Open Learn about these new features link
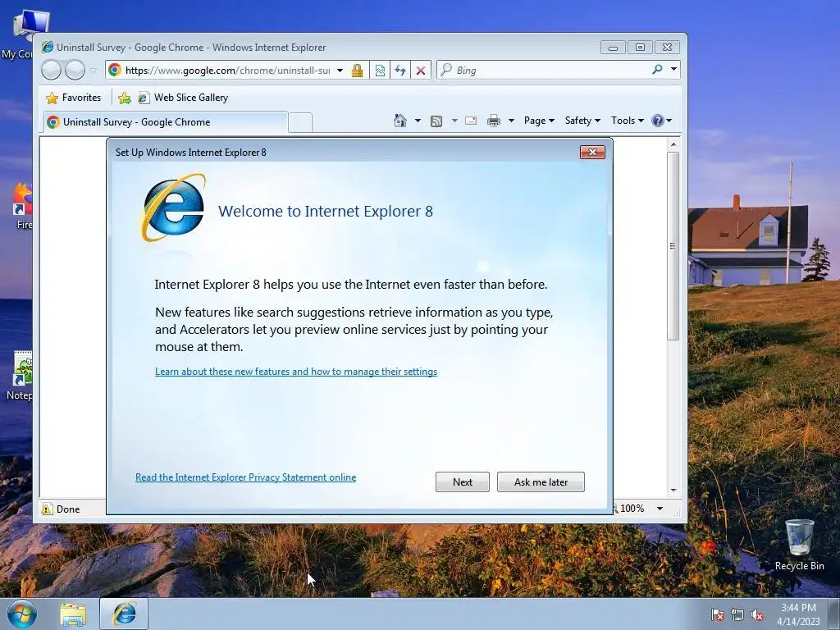 coord(295,372)
